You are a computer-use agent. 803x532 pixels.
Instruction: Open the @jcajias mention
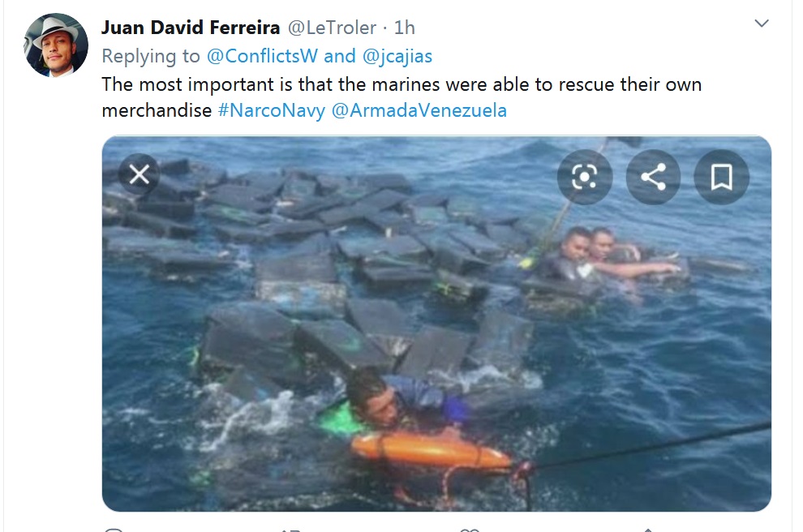397,56
